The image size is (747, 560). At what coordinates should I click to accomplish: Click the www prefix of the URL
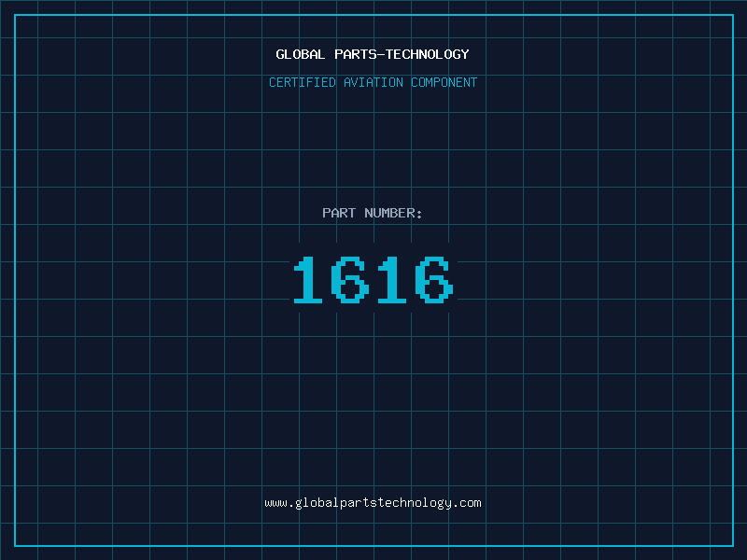coord(275,503)
